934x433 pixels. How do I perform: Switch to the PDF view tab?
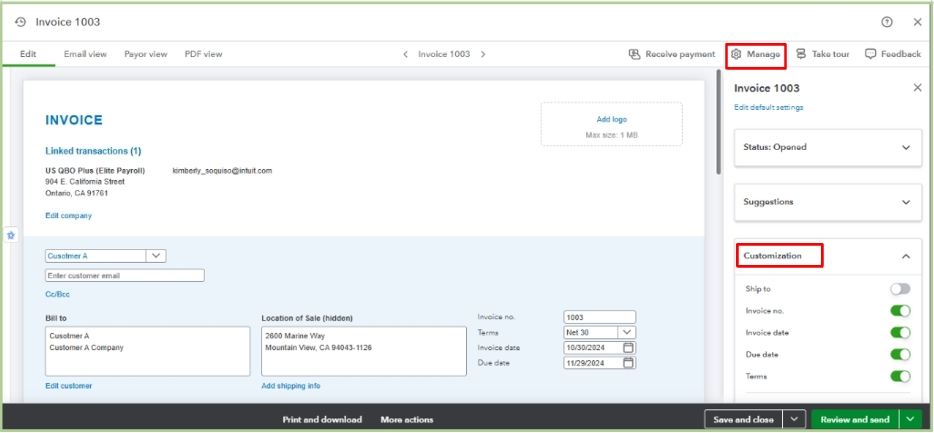click(x=203, y=54)
